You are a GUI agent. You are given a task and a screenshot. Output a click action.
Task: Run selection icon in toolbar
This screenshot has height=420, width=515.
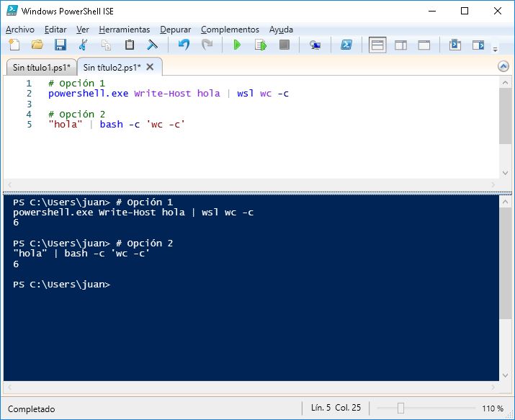click(261, 45)
